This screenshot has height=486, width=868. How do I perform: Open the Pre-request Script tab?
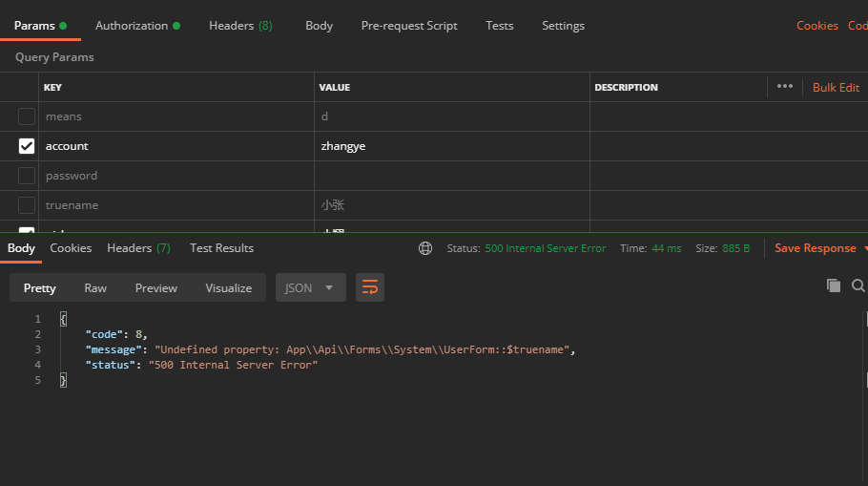point(409,26)
